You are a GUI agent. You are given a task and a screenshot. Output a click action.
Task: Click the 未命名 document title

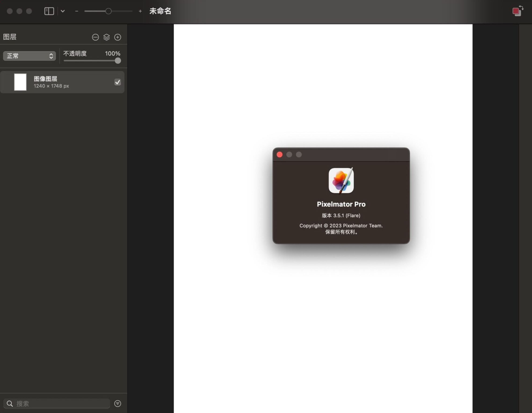tap(160, 11)
